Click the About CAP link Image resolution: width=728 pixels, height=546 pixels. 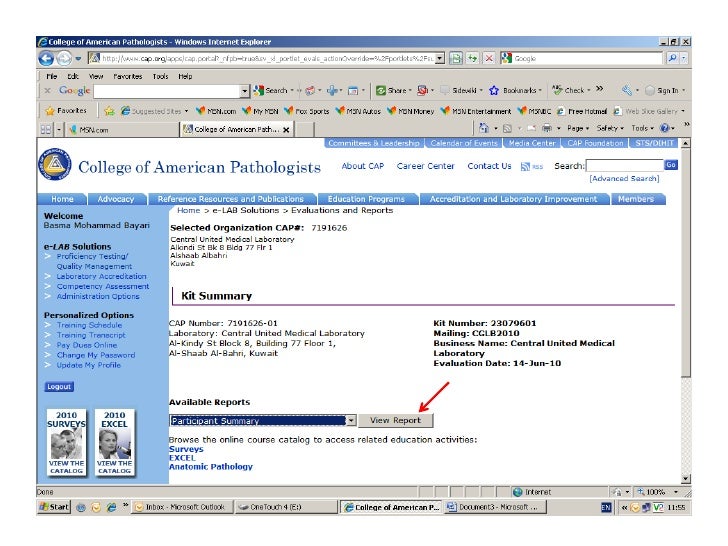(363, 166)
